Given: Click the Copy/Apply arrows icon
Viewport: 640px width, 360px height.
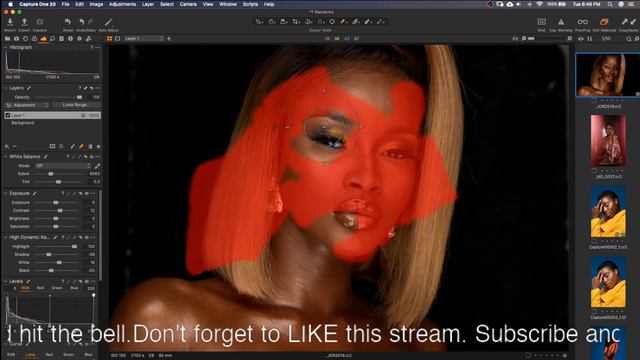Looking at the screenshot, I should pyautogui.click(x=629, y=22).
